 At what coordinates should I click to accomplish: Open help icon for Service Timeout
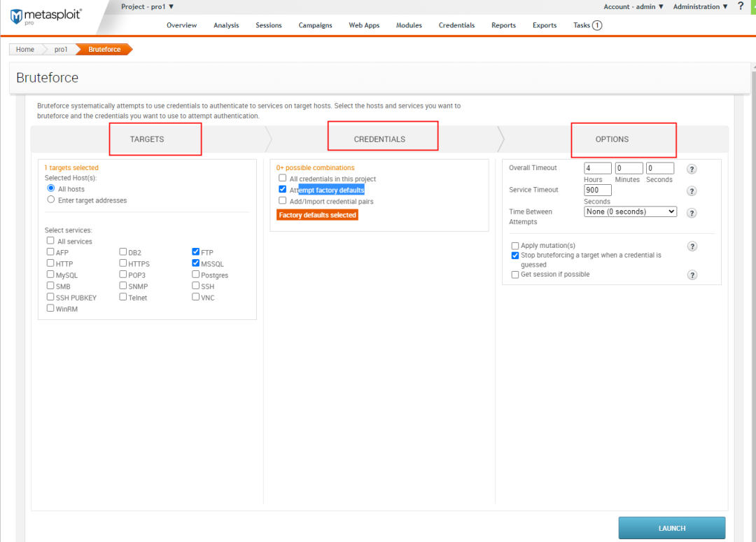pyautogui.click(x=692, y=191)
